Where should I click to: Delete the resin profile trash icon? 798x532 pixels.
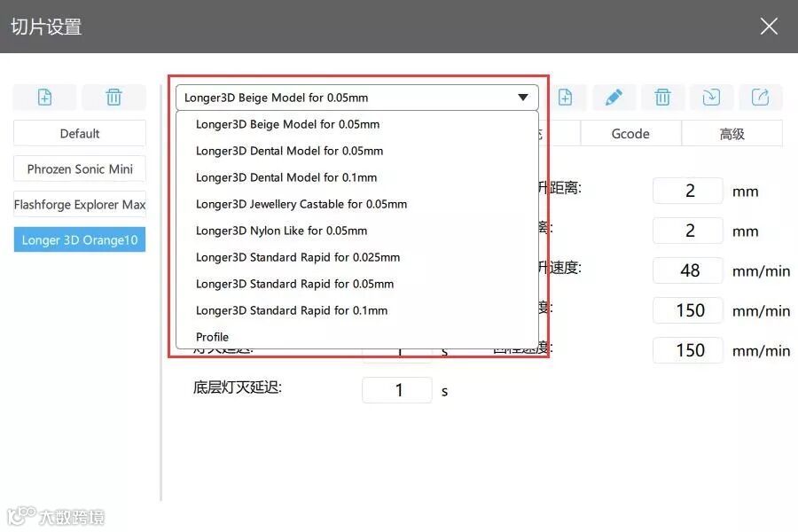662,97
